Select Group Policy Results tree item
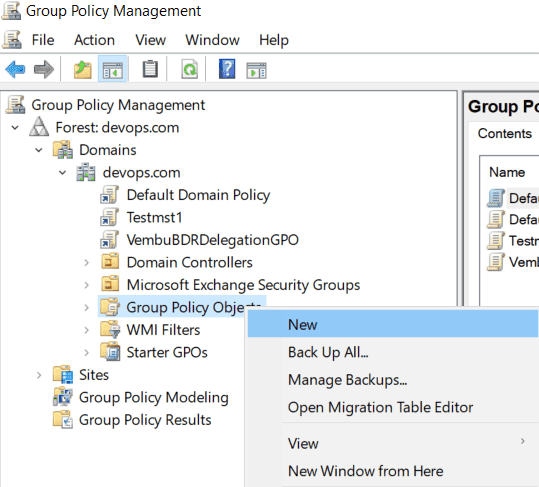 tap(145, 420)
